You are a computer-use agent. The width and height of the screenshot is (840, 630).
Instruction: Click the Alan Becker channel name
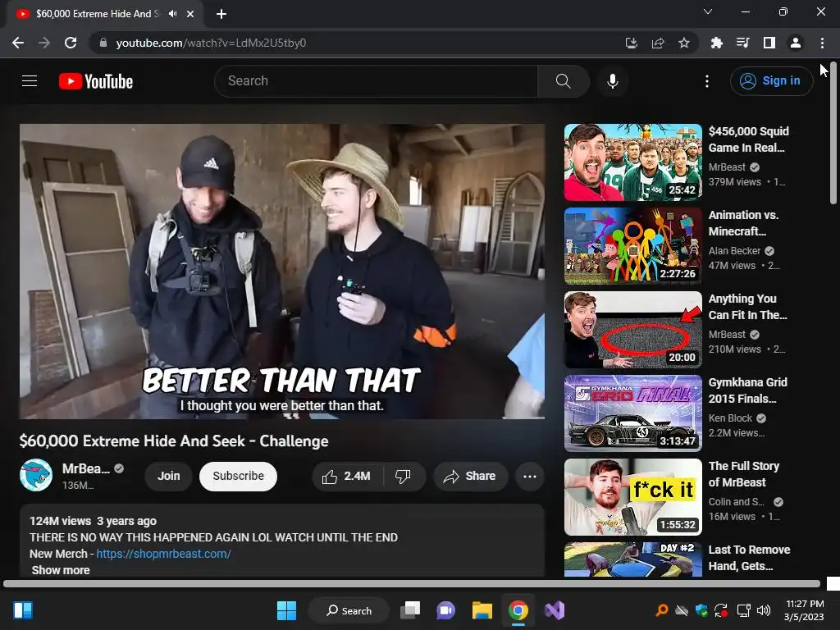pyautogui.click(x=734, y=251)
